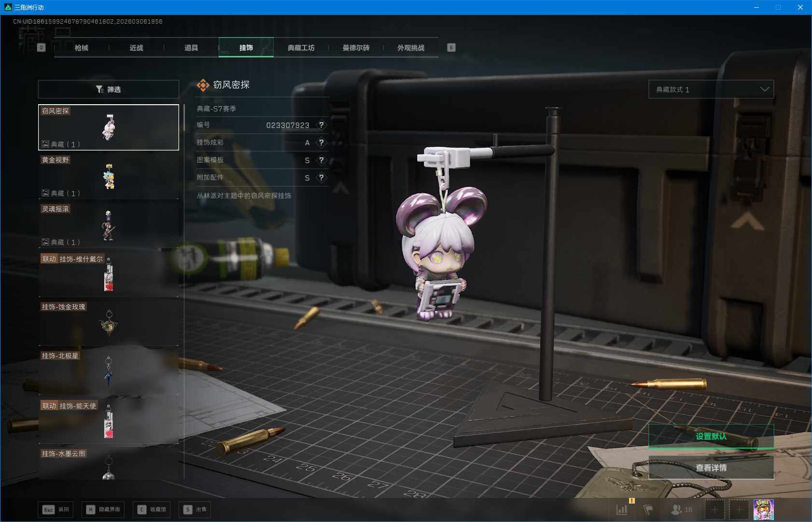Open the 收藏馆 collection button
This screenshot has width=812, height=522.
click(x=152, y=509)
